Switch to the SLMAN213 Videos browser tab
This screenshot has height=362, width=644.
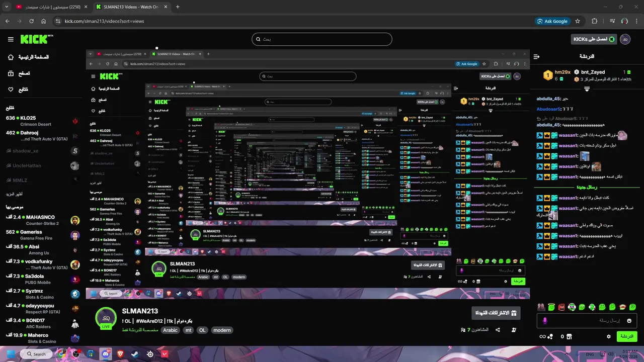coord(132,7)
